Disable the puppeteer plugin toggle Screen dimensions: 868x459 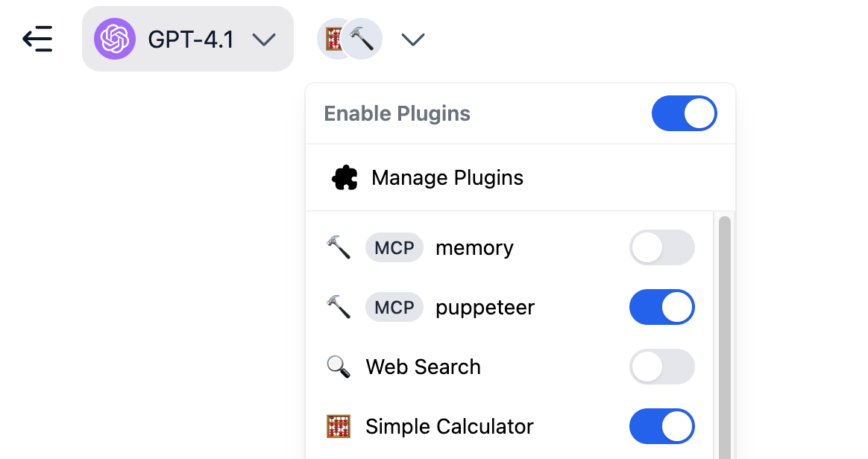pos(662,307)
